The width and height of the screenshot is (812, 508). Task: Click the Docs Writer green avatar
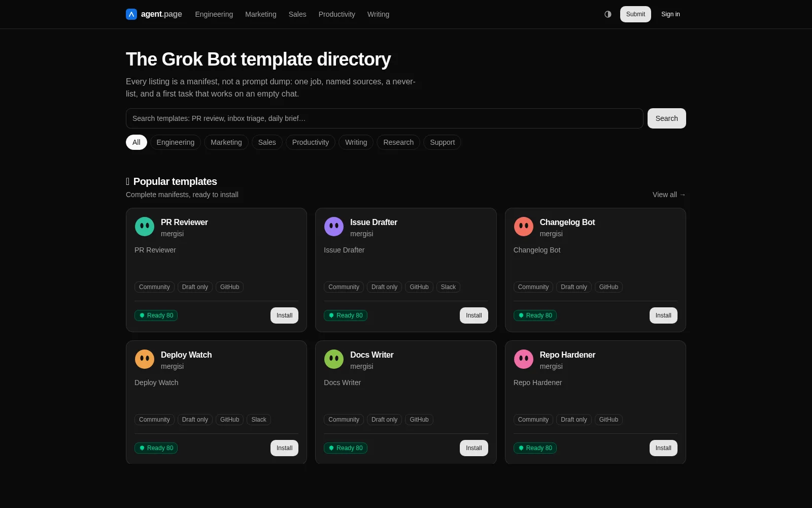[334, 359]
